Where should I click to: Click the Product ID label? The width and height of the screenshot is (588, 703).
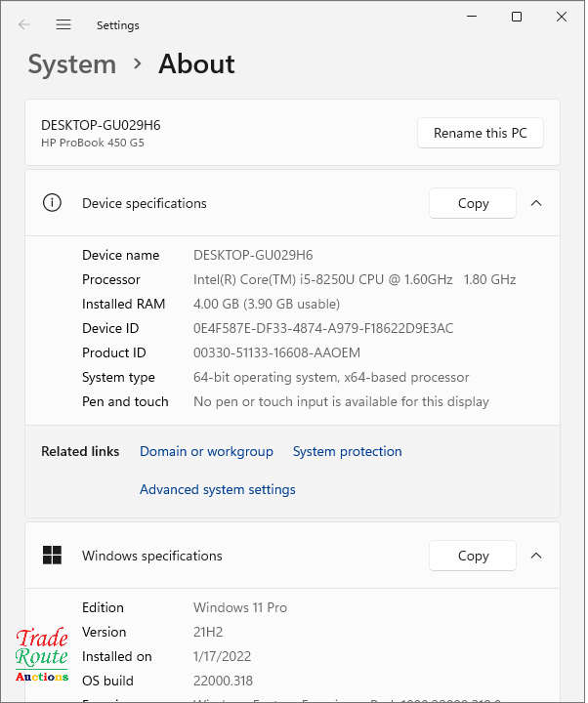pyautogui.click(x=114, y=352)
